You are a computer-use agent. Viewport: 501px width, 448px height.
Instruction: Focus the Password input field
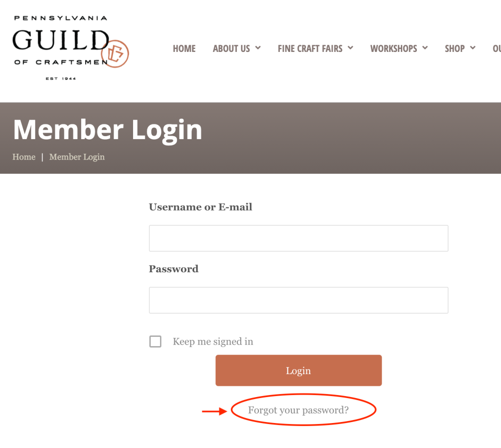[298, 300]
